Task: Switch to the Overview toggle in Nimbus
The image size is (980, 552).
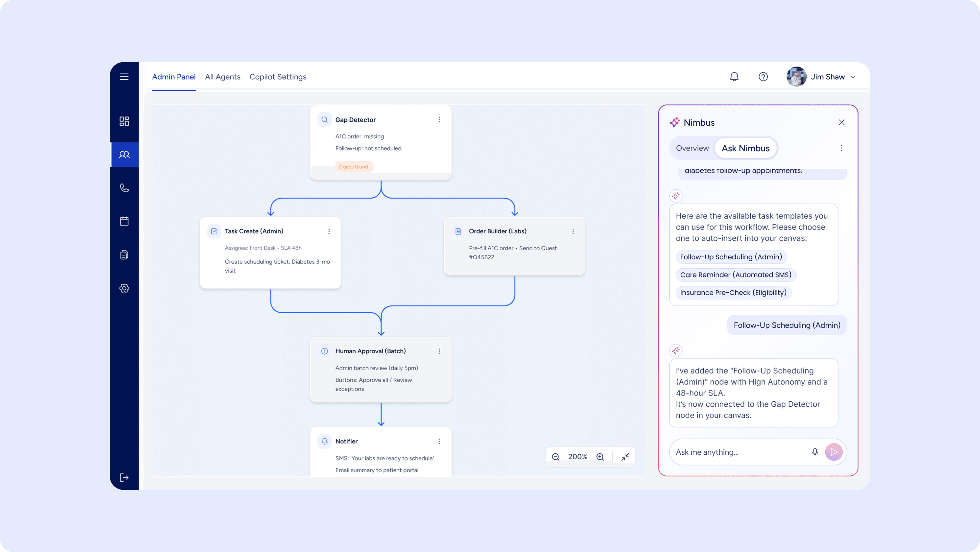Action: coord(692,148)
